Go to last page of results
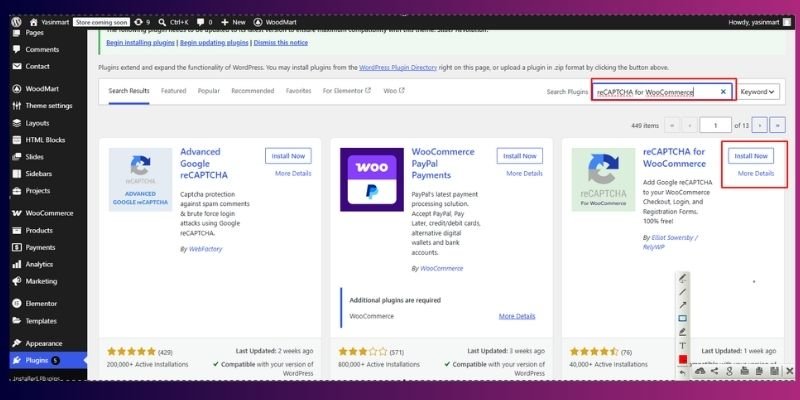 [778, 125]
